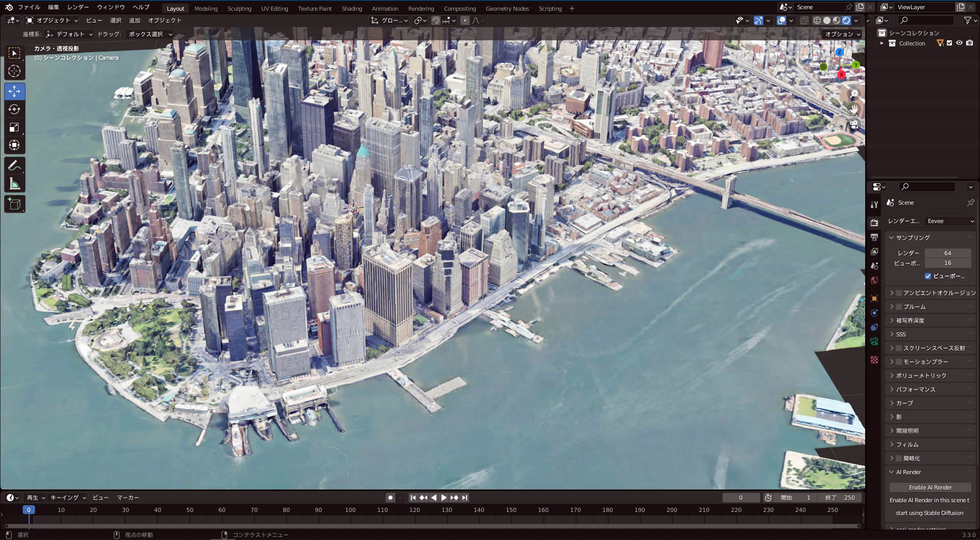This screenshot has width=980, height=540.
Task: Select the Rotate tool in the toolbar
Action: point(15,109)
